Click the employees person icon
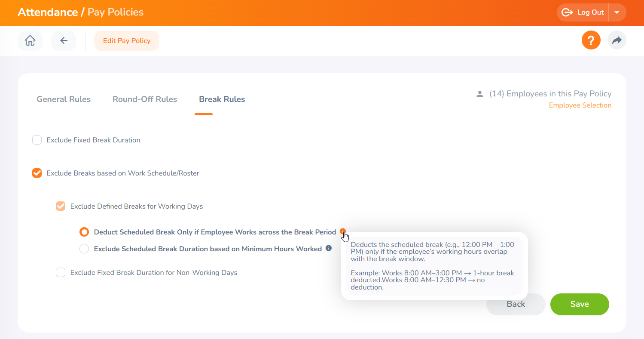Viewport: 644px width, 339px height. click(480, 94)
